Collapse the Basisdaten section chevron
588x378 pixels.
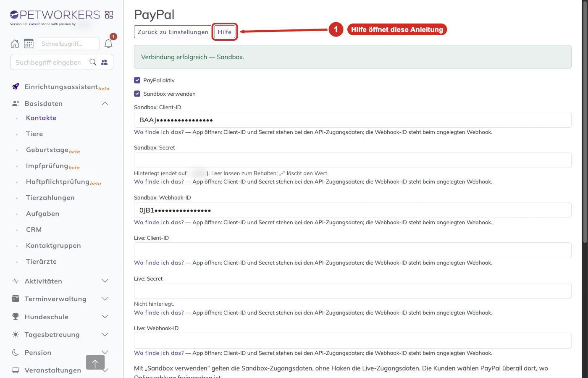click(105, 103)
